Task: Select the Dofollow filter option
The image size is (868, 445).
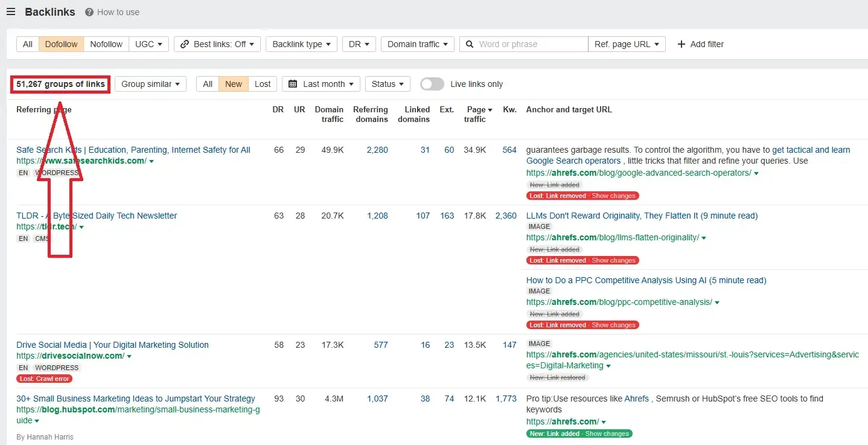Action: tap(61, 44)
